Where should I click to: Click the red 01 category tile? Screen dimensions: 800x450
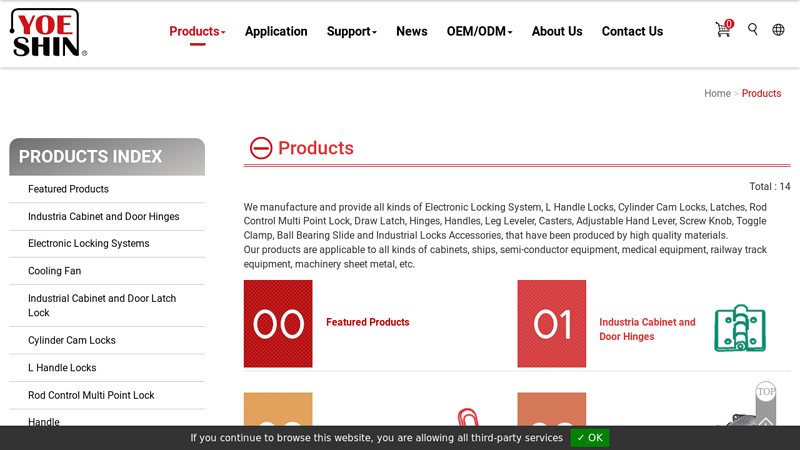click(551, 323)
